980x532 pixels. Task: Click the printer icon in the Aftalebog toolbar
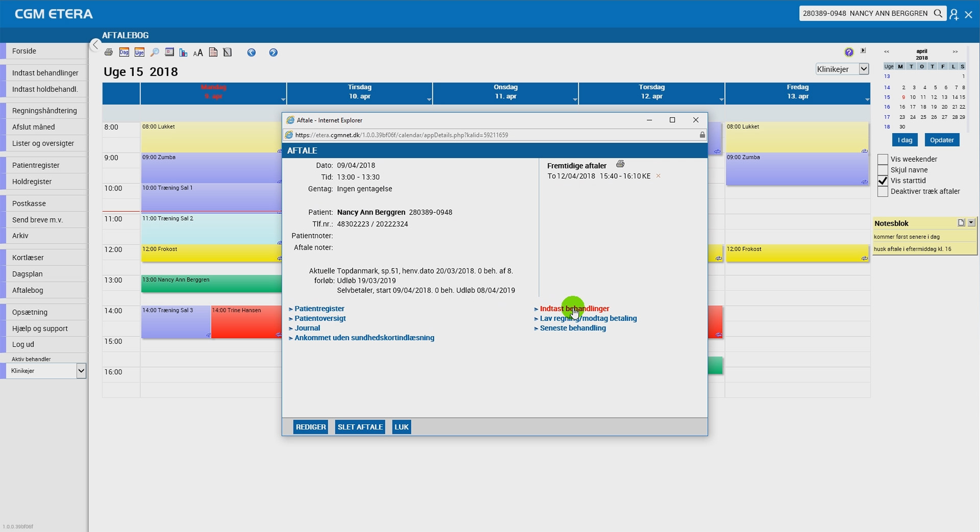point(108,53)
